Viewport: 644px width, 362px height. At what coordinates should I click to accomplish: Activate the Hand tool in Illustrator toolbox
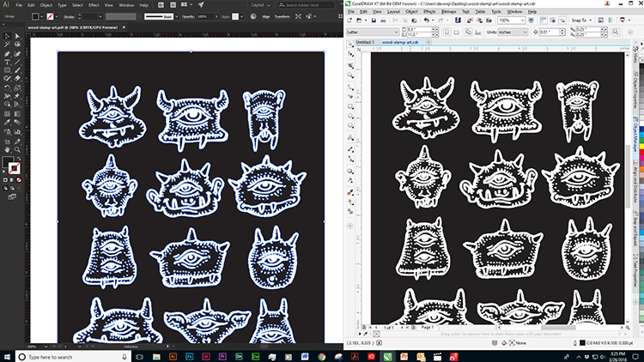pos(7,150)
